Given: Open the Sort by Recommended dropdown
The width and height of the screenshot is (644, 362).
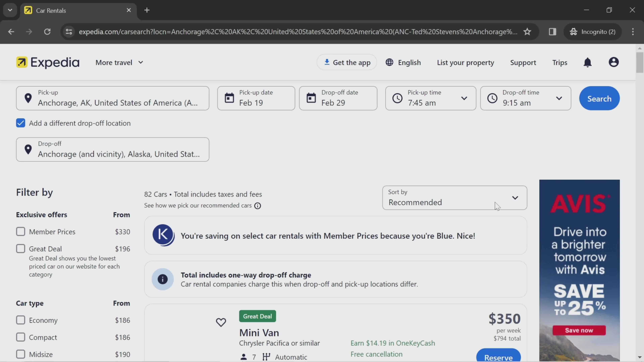Looking at the screenshot, I should tap(454, 198).
